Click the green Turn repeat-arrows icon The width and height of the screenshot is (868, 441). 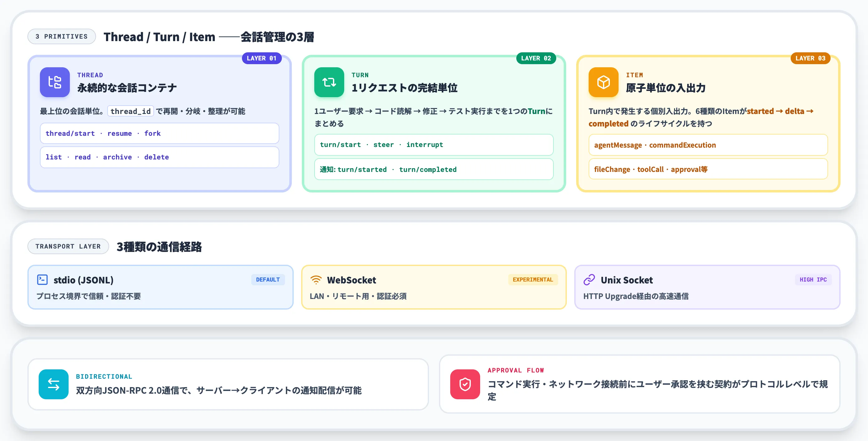click(x=329, y=82)
